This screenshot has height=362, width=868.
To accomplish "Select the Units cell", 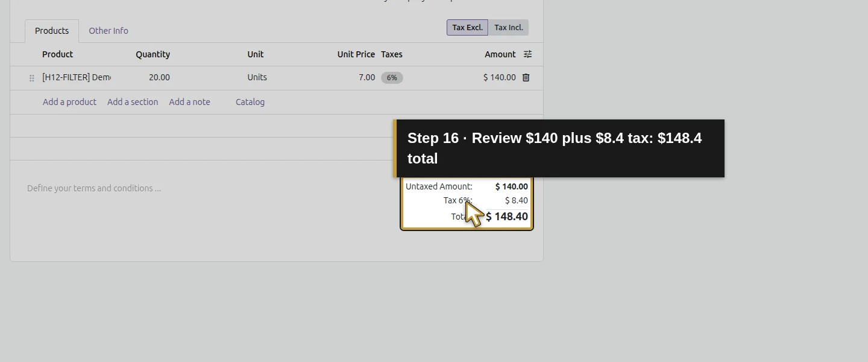I will pyautogui.click(x=257, y=77).
